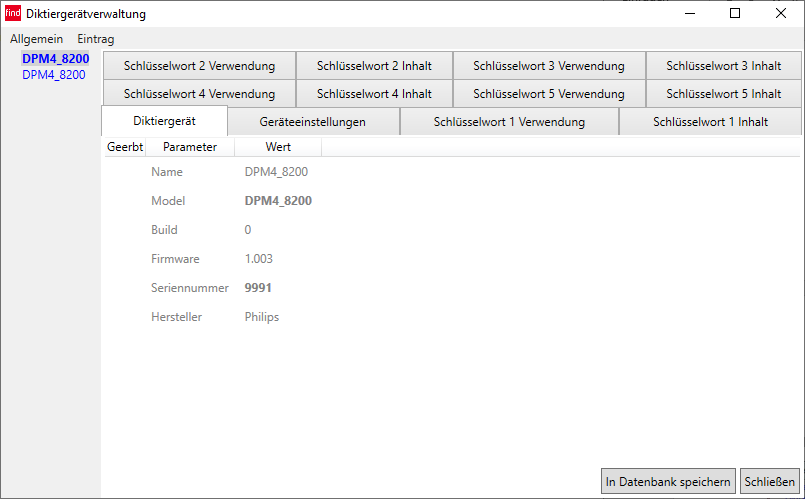The width and height of the screenshot is (805, 499).
Task: Click the Name parameter label
Action: [x=167, y=172]
